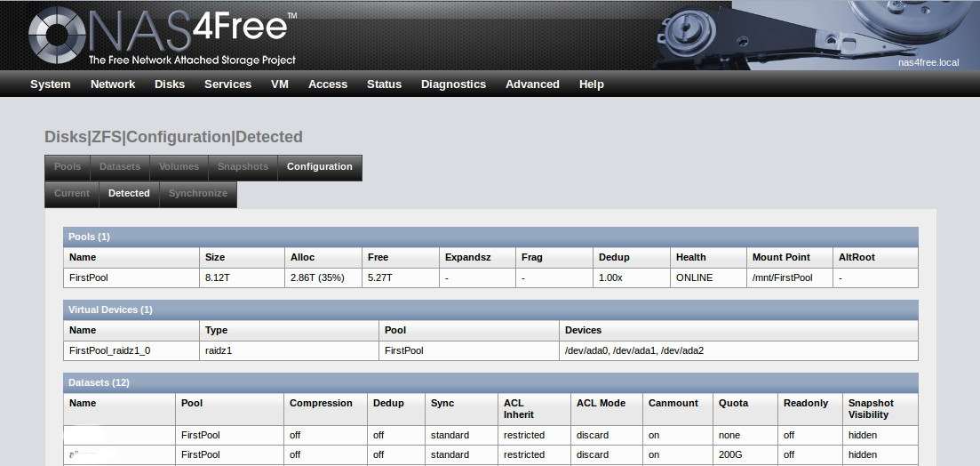The width and height of the screenshot is (980, 466).
Task: Select the Detected sub-tab
Action: pos(129,194)
